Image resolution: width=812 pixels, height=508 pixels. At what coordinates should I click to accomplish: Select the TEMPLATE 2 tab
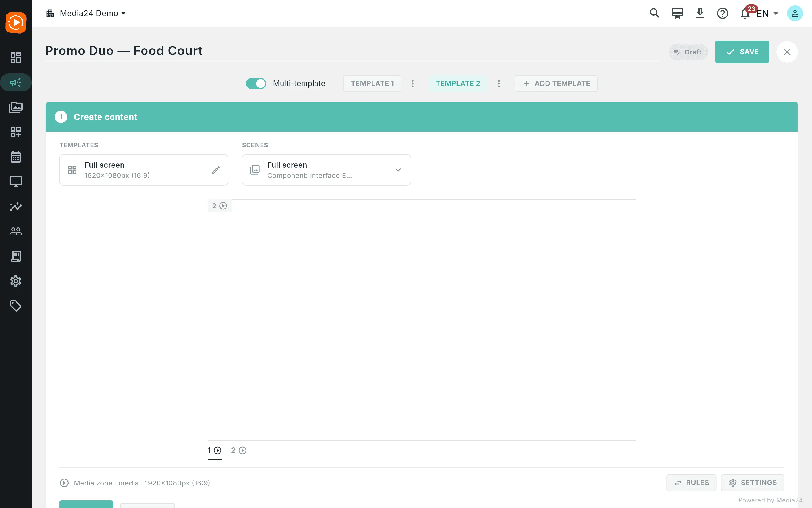coord(458,83)
